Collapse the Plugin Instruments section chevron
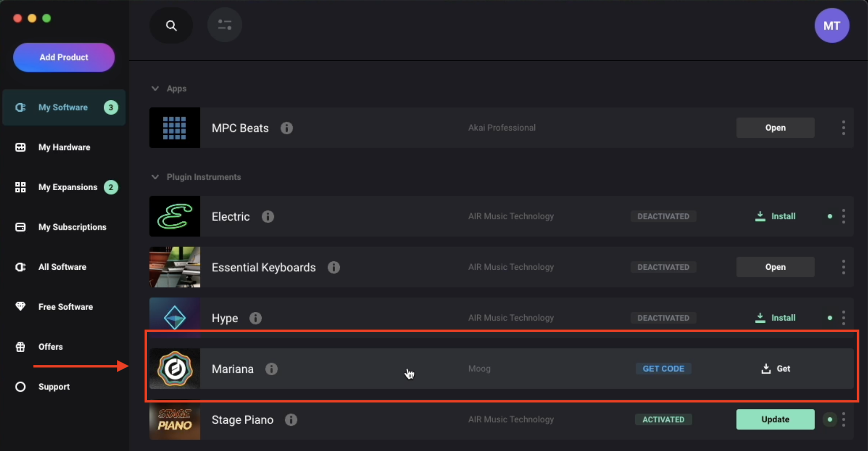Screen dimensions: 868x451 [x=155, y=177]
